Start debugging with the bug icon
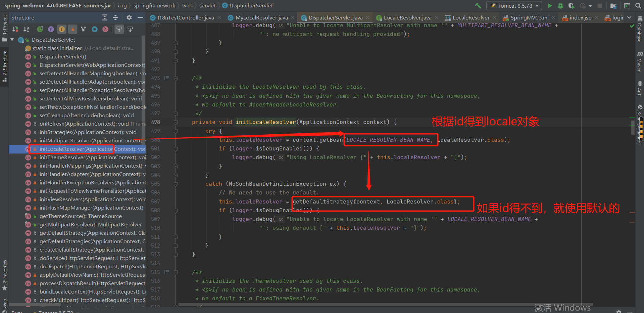The image size is (644, 313). [x=560, y=6]
